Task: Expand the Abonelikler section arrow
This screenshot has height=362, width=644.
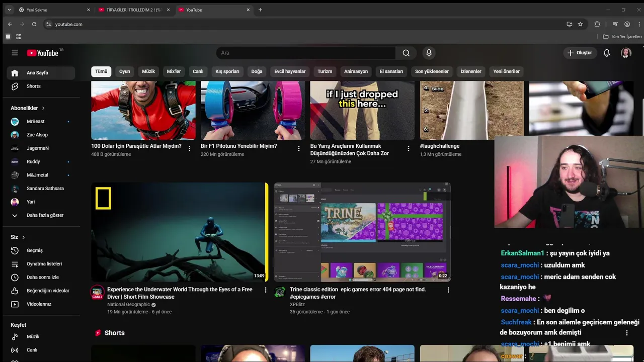Action: point(43,108)
